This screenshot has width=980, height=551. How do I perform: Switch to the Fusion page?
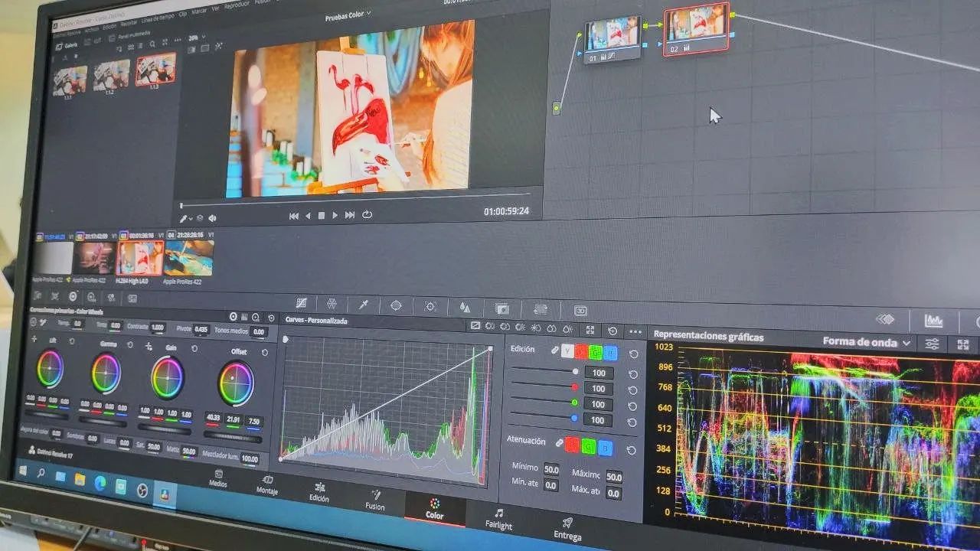click(x=374, y=500)
